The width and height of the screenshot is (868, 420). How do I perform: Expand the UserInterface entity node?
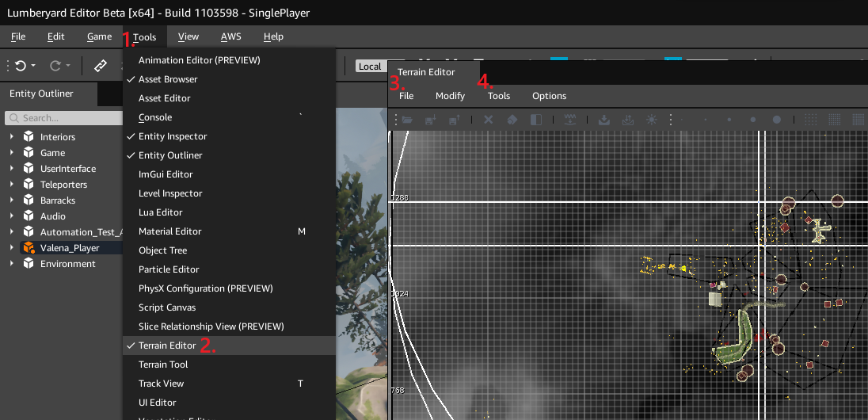12,169
